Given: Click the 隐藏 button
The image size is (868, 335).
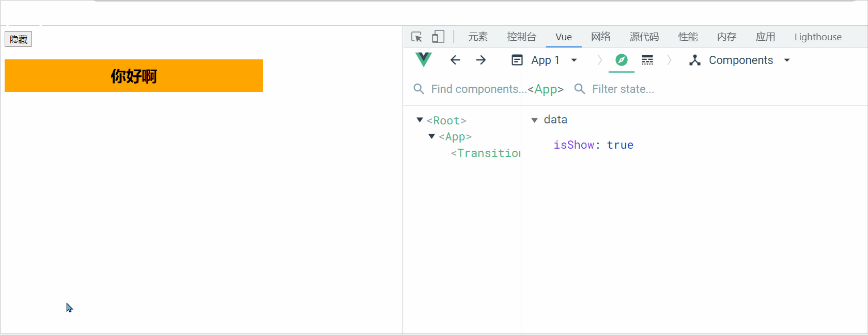Looking at the screenshot, I should tap(19, 39).
